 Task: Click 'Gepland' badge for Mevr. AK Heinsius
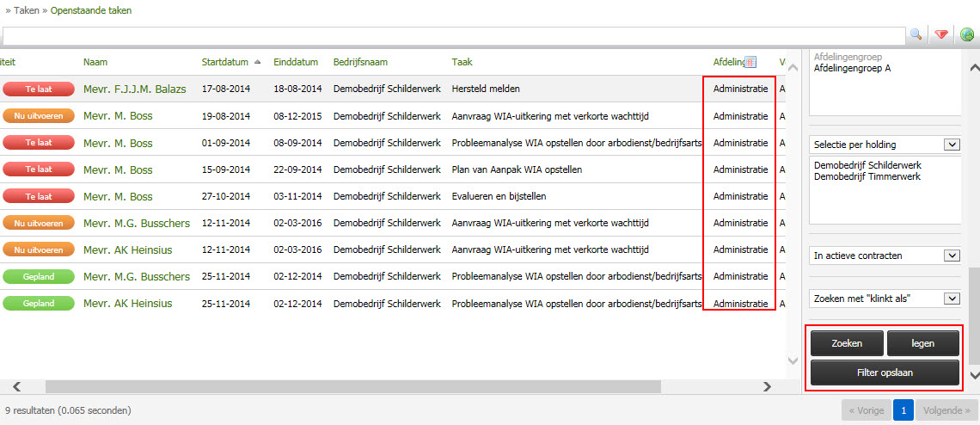pyautogui.click(x=38, y=303)
